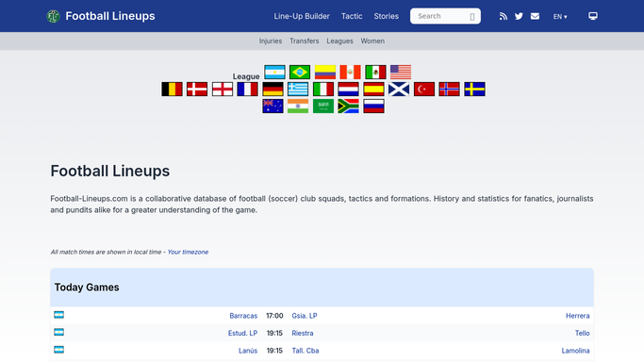This screenshot has height=362, width=644.
Task: Click the Football Lineups logo icon
Action: [53, 16]
